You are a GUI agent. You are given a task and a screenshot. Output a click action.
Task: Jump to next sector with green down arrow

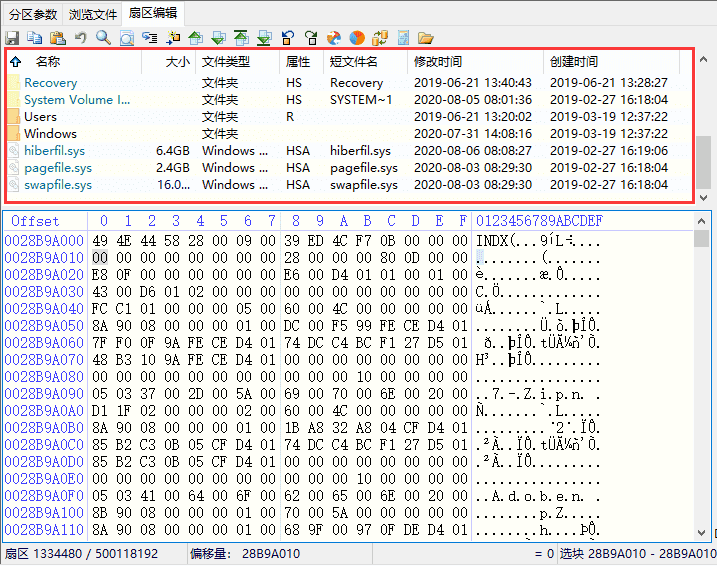coord(218,38)
